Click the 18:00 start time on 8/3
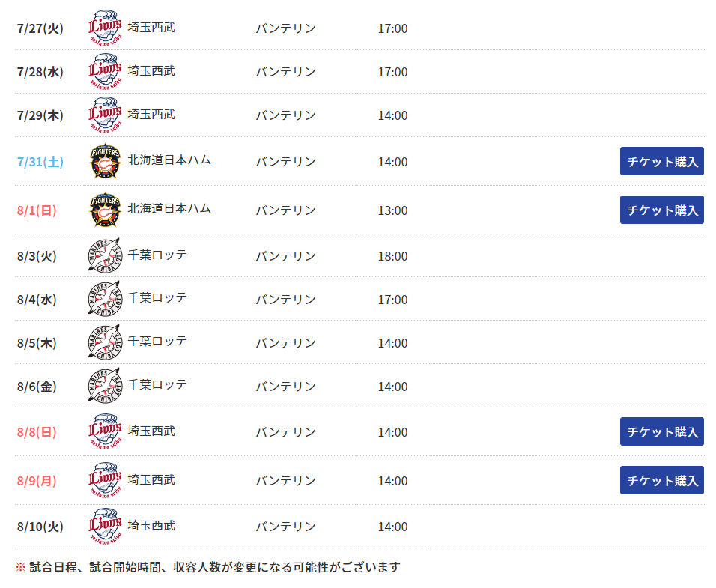The width and height of the screenshot is (716, 588). 392,256
